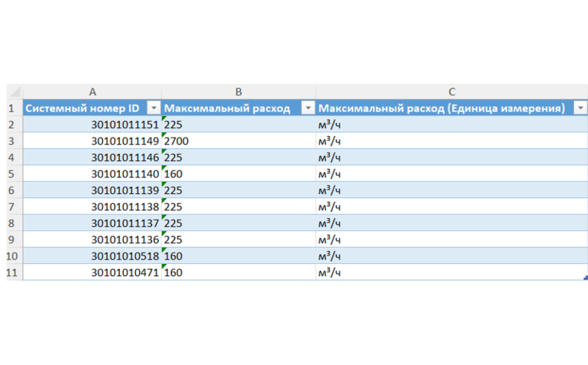This screenshot has height=365, width=588.
Task: Select cell with ID 30101011139
Action: pos(92,191)
